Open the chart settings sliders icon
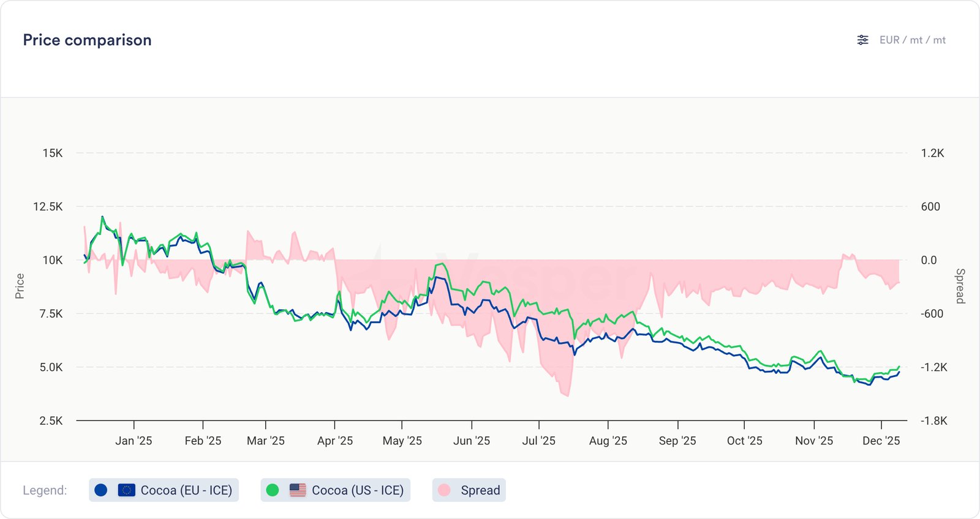The width and height of the screenshot is (980, 519). click(862, 40)
